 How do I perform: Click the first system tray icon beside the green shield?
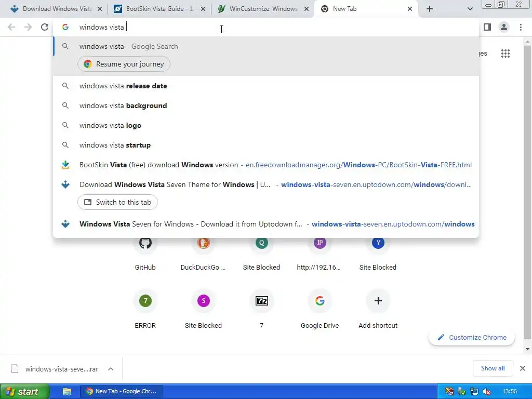pyautogui.click(x=449, y=392)
